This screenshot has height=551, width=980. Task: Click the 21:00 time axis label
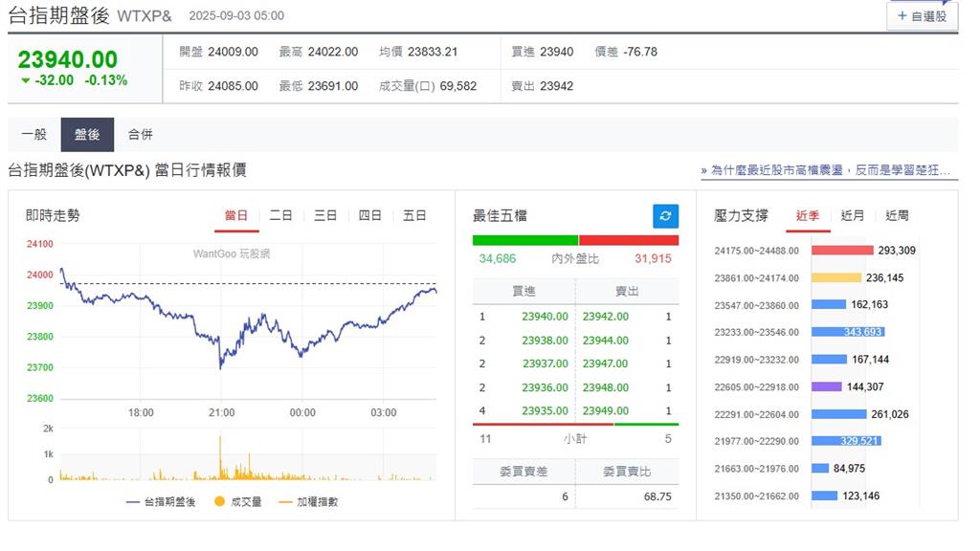222,413
